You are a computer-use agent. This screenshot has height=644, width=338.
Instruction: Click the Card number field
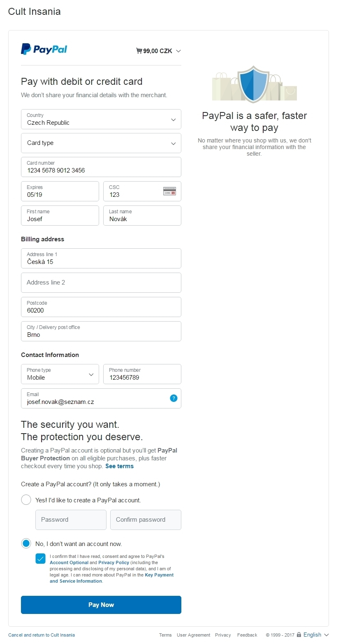point(101,167)
